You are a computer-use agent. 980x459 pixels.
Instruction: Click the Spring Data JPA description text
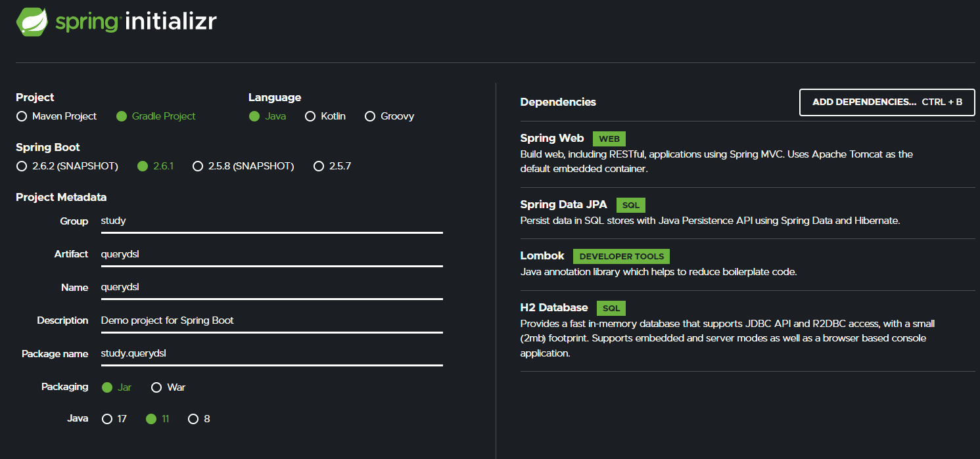(710, 221)
